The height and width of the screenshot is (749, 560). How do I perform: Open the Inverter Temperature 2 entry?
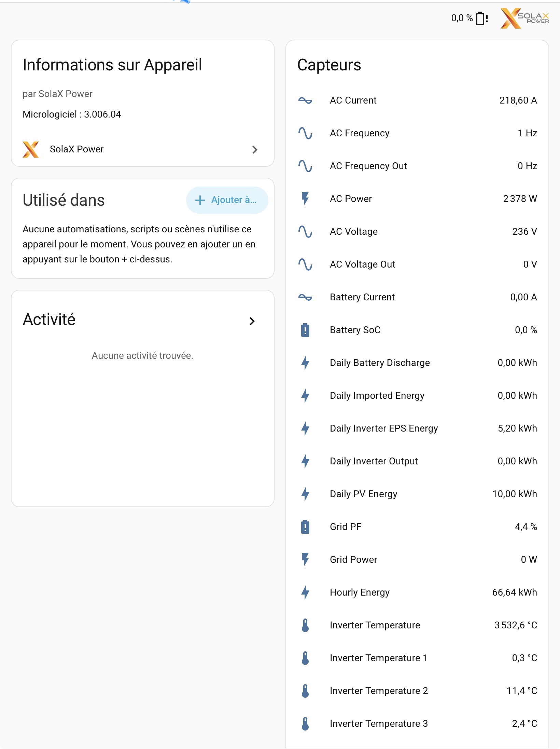[x=417, y=691]
